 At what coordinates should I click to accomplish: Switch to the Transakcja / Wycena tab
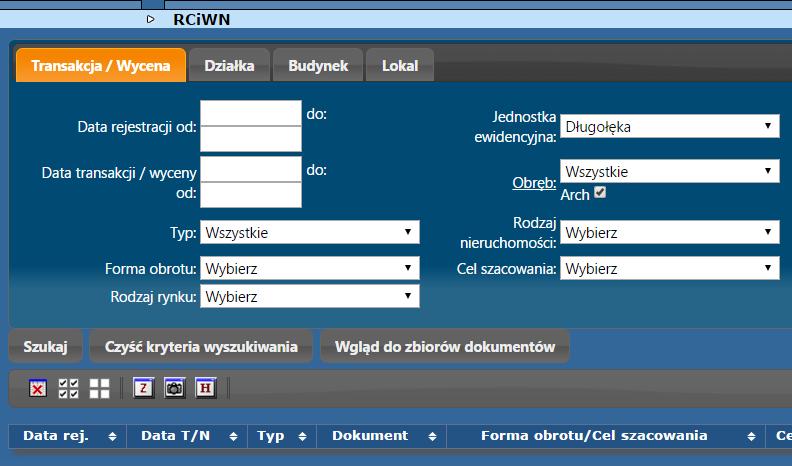[x=101, y=66]
